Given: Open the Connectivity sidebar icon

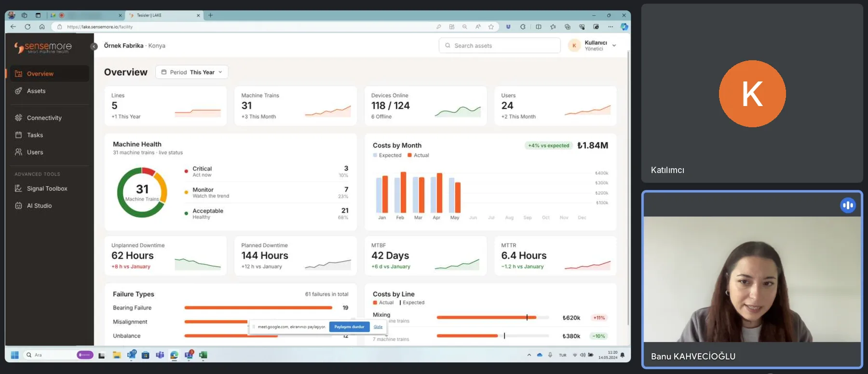Looking at the screenshot, I should [18, 118].
